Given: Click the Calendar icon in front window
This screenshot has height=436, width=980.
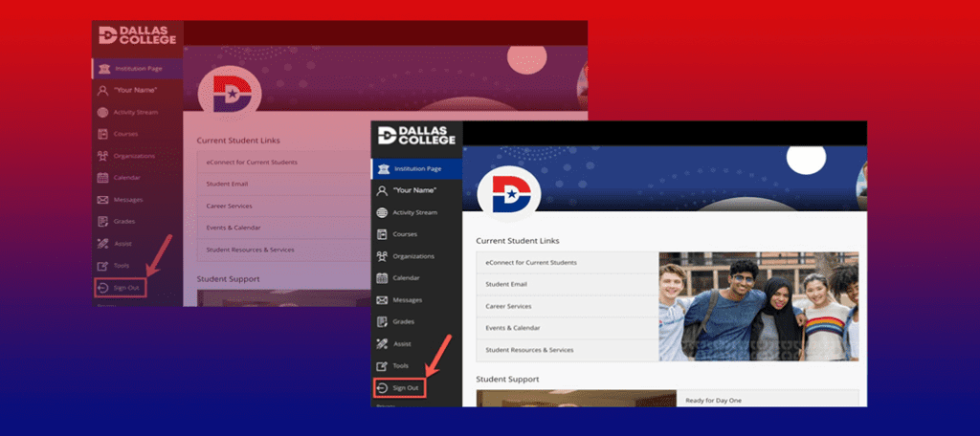Looking at the screenshot, I should (x=383, y=278).
